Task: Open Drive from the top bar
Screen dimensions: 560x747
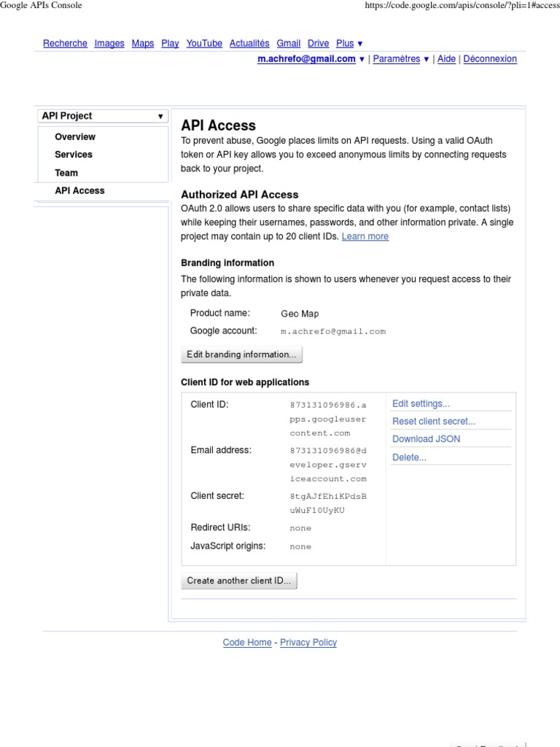Action: click(x=318, y=43)
